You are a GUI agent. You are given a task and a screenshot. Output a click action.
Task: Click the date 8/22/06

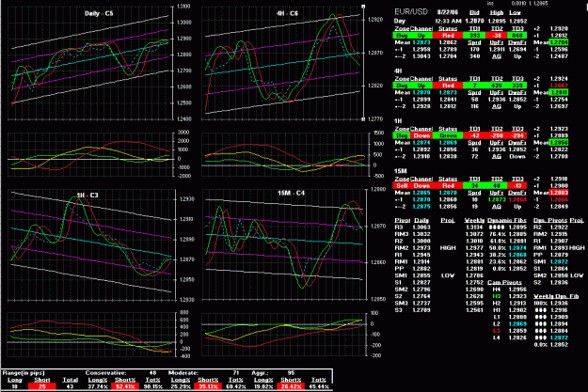click(x=448, y=12)
